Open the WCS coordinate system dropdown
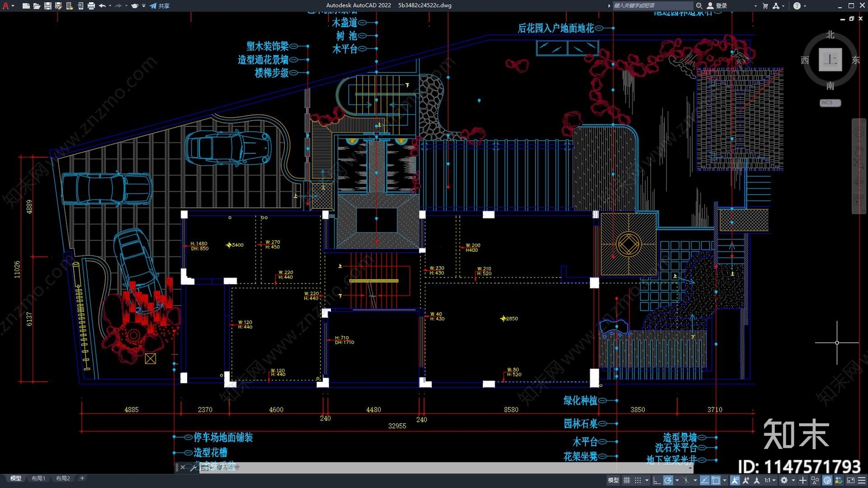This screenshot has width=868, height=488. [830, 102]
